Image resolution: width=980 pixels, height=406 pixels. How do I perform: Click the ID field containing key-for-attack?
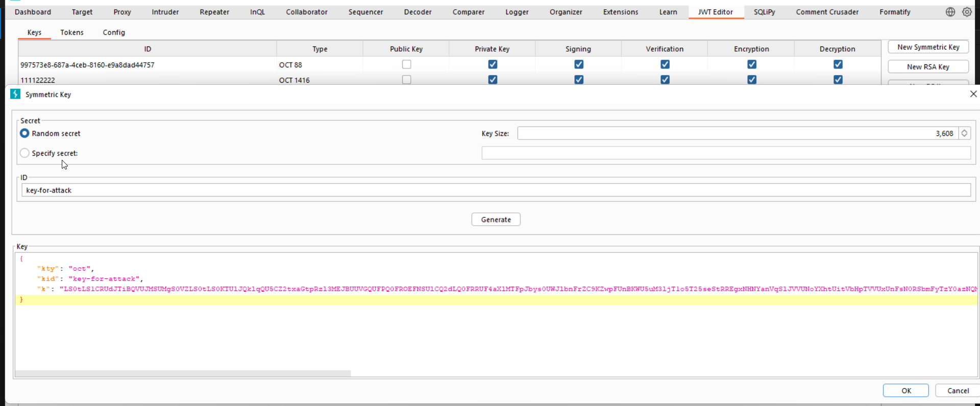(495, 190)
